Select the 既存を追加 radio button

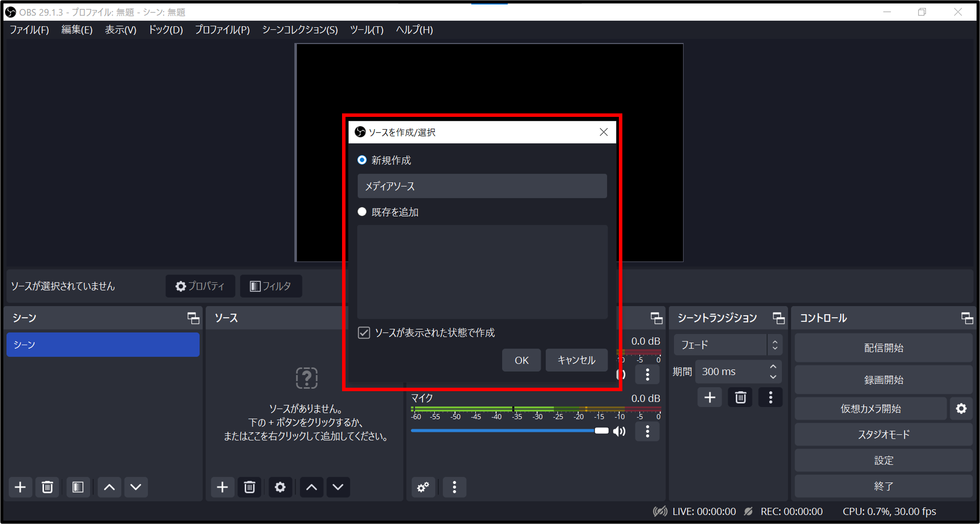tap(362, 212)
